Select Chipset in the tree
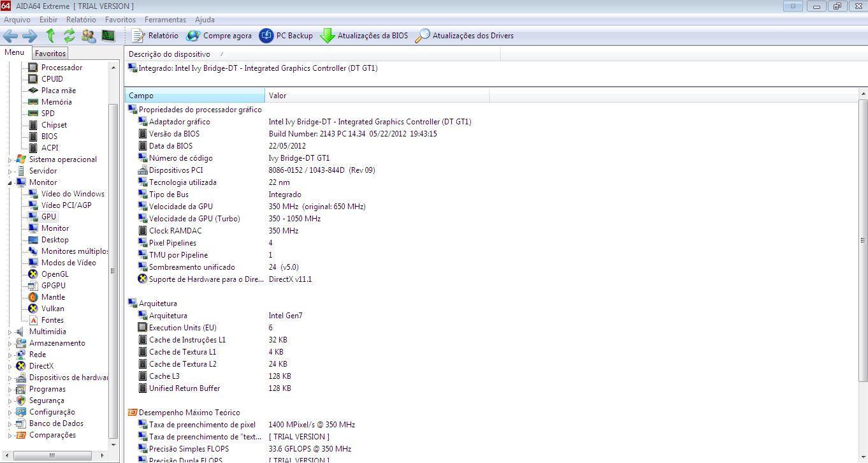The height and width of the screenshot is (463, 868). pyautogui.click(x=54, y=125)
